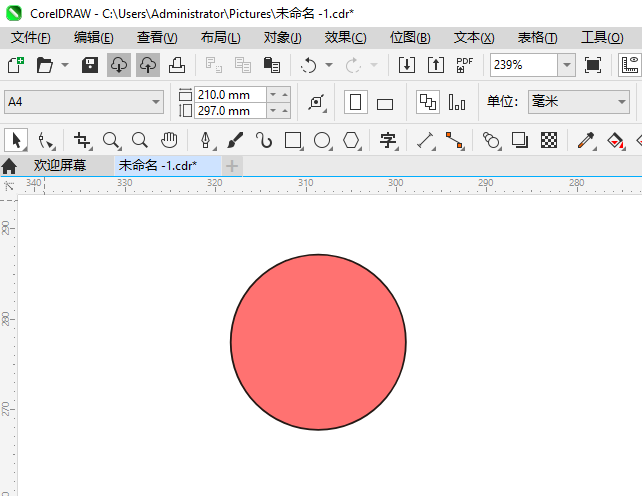Click the page height 297.0 mm field

[x=231, y=111]
